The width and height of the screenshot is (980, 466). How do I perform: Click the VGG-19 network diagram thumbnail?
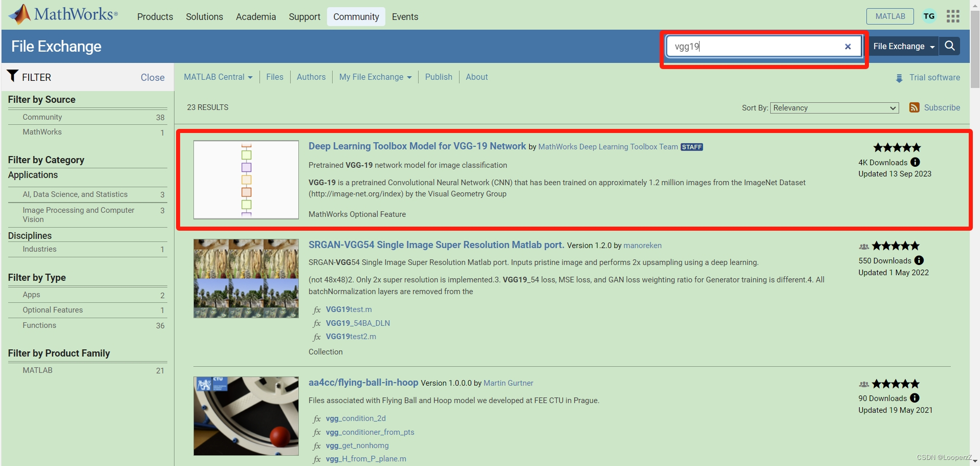[246, 180]
